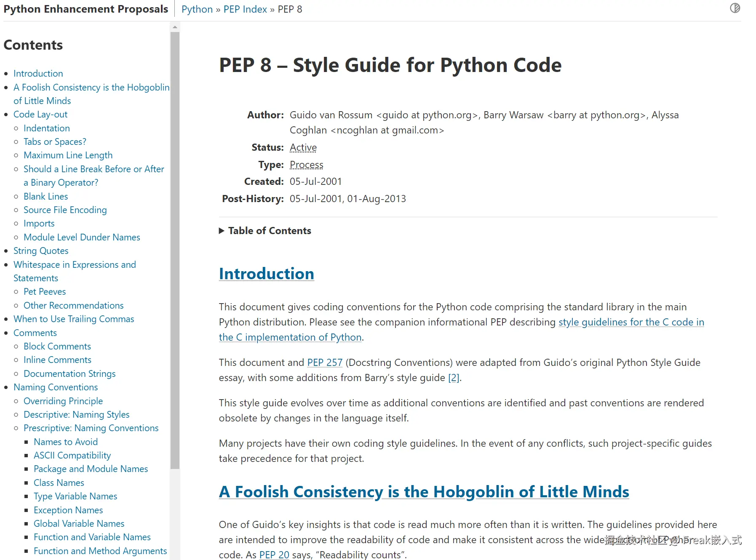Image resolution: width=756 pixels, height=560 pixels.
Task: Open A Foolish Consistency sidebar entry
Action: [91, 94]
